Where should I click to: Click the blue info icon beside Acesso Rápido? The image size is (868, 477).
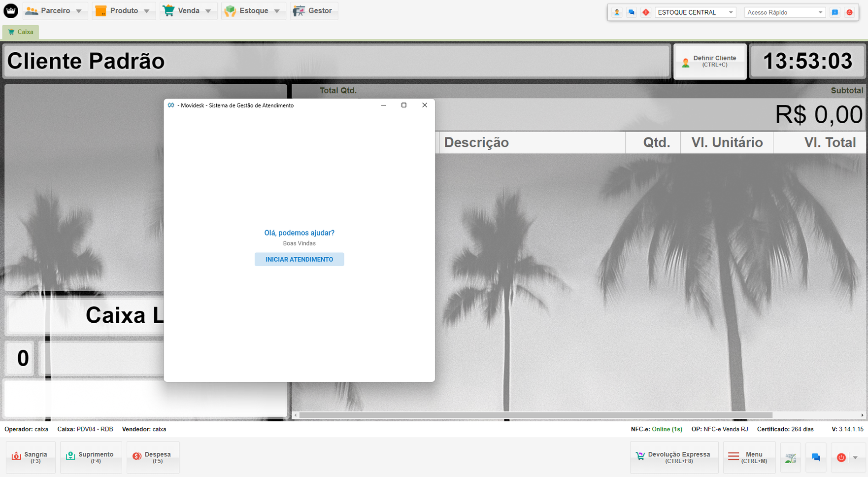(x=835, y=12)
